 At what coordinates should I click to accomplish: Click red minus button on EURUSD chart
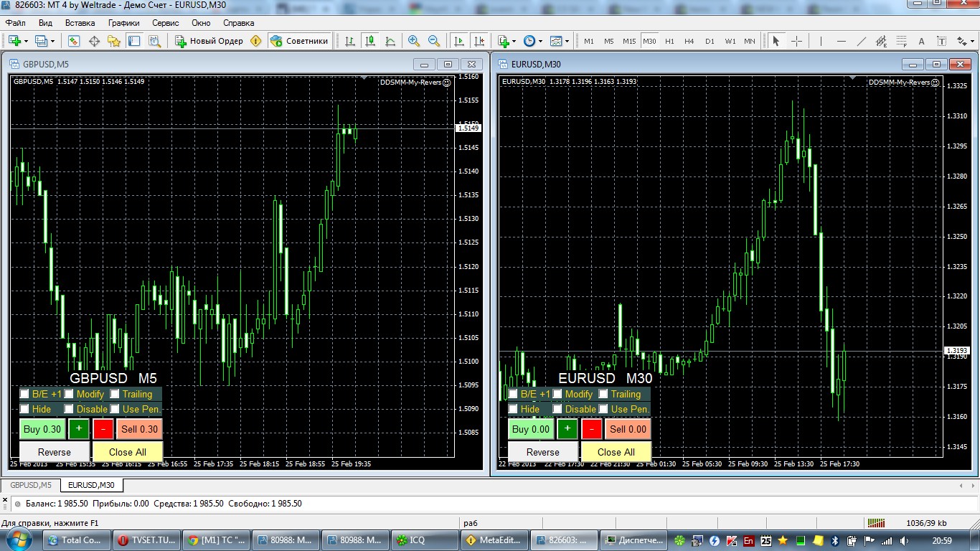point(592,429)
